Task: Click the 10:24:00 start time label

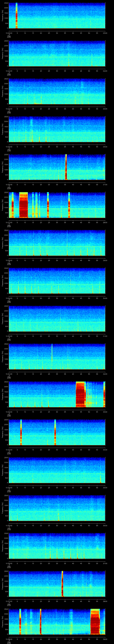Action: coord(9,109)
